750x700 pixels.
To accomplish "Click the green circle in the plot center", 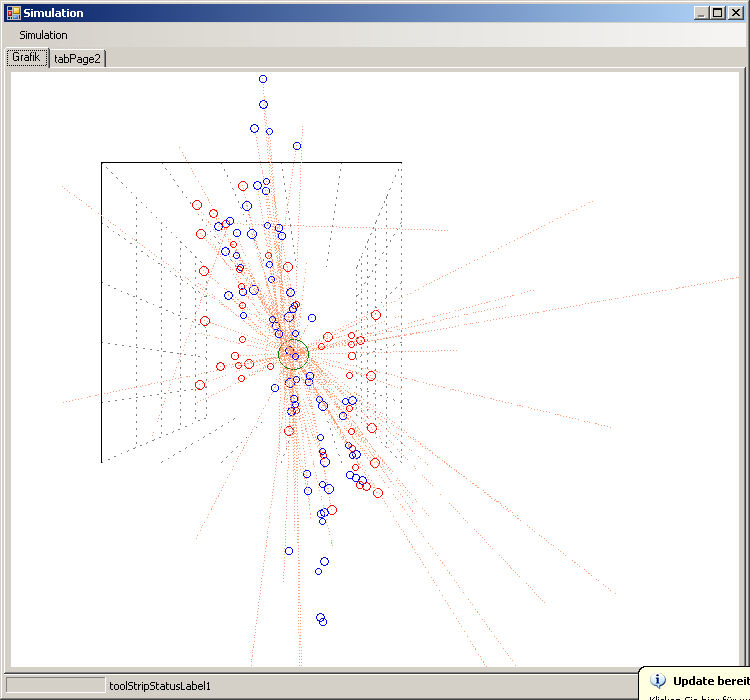I will coord(294,355).
